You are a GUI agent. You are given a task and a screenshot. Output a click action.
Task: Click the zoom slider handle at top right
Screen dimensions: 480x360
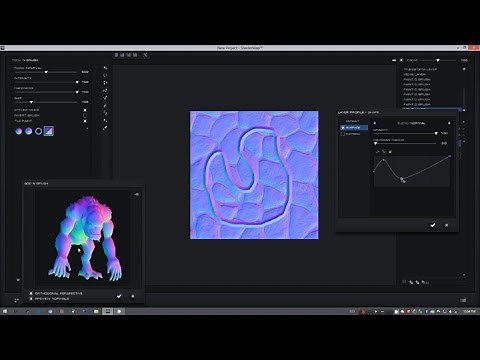(x=438, y=60)
